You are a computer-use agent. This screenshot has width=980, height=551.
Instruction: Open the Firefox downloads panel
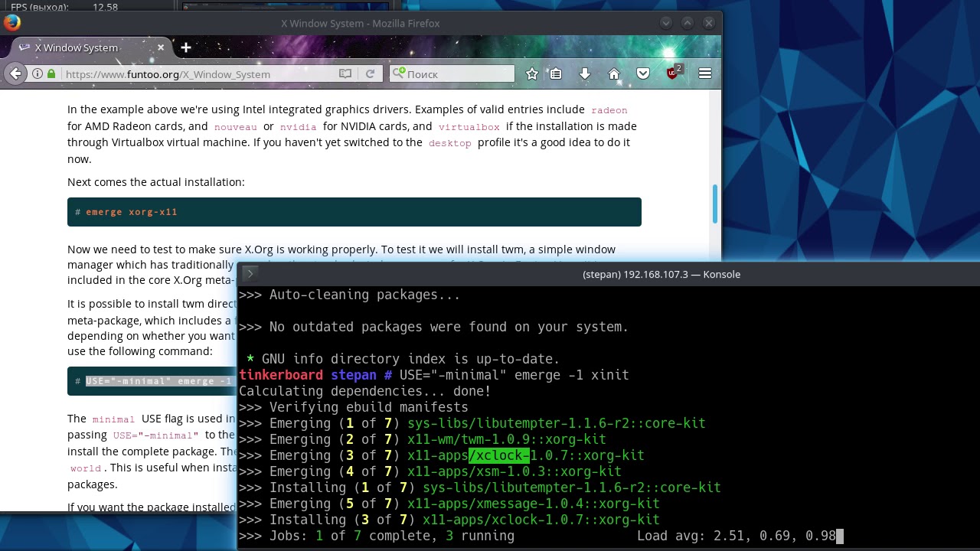pos(585,73)
